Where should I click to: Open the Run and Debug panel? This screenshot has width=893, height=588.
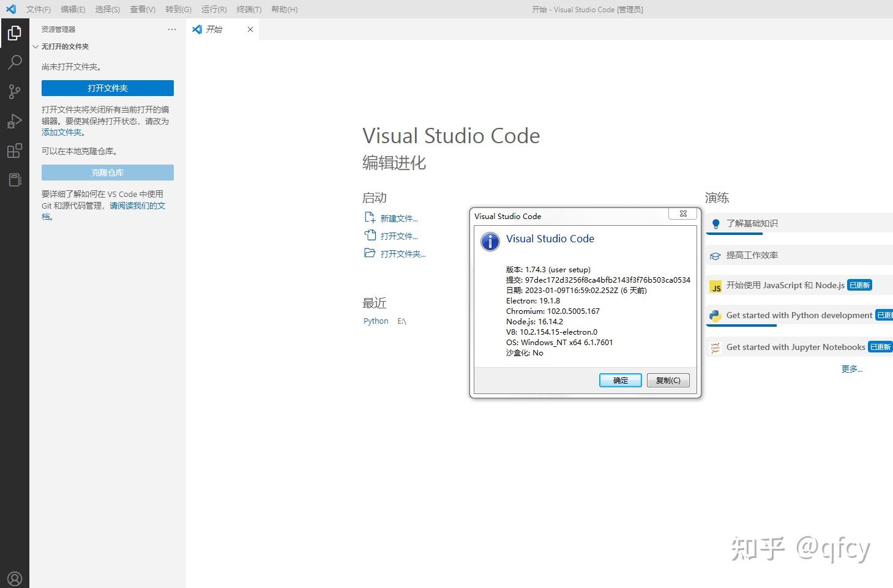15,121
